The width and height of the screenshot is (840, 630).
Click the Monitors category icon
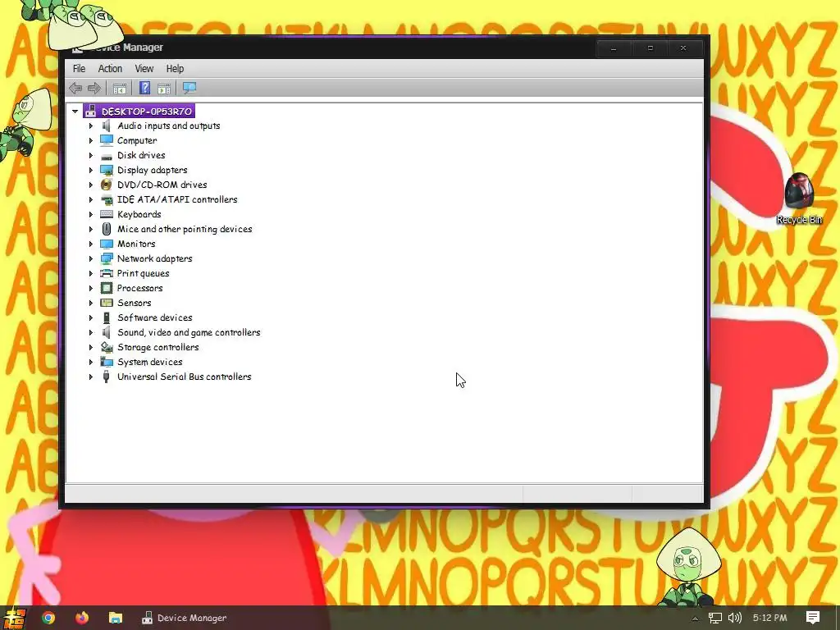point(107,244)
